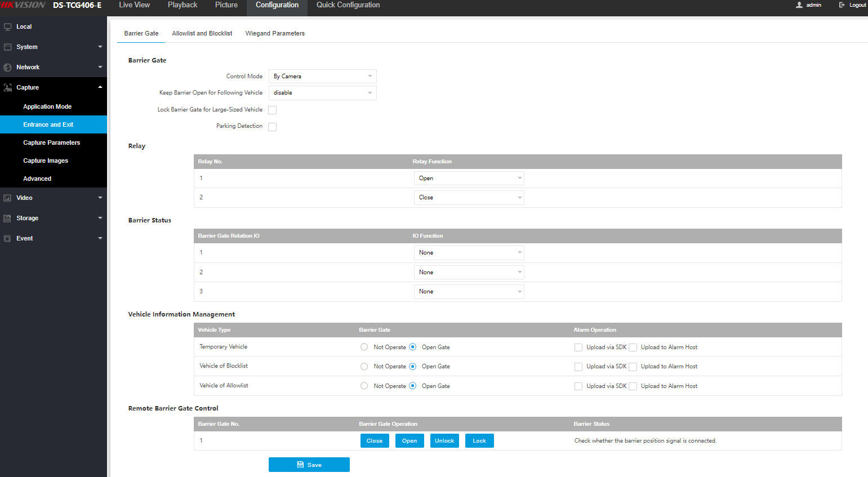Enable Lock Barrier Gate for Large-Sized Vehicle

point(273,110)
